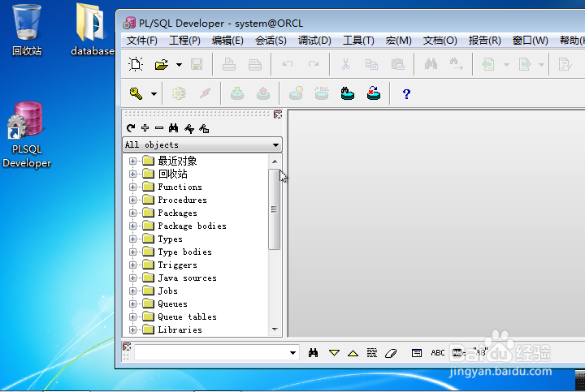The width and height of the screenshot is (585, 392).
Task: Click the Cut scissors icon
Action: (345, 64)
